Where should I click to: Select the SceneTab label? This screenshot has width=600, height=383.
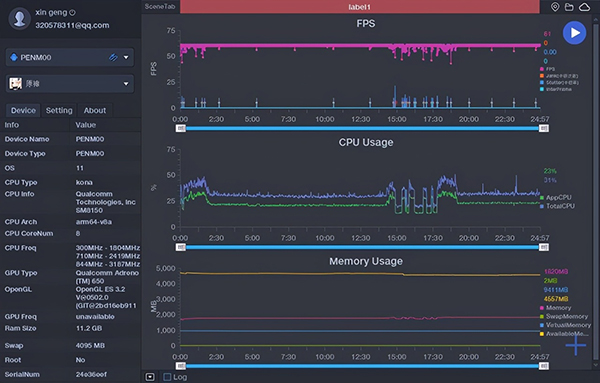[x=160, y=7]
